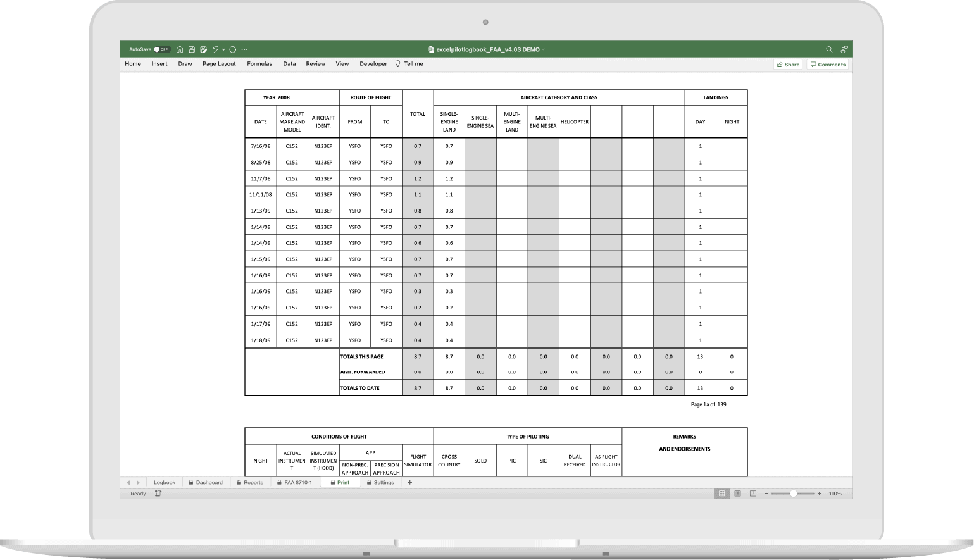Open the Page Layout ribbon tab

[219, 64]
